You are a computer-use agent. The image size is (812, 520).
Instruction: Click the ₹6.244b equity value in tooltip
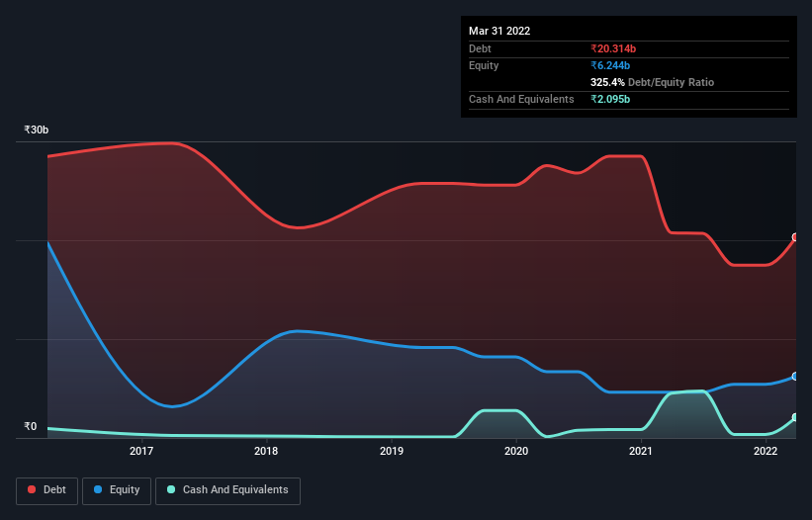click(x=610, y=65)
